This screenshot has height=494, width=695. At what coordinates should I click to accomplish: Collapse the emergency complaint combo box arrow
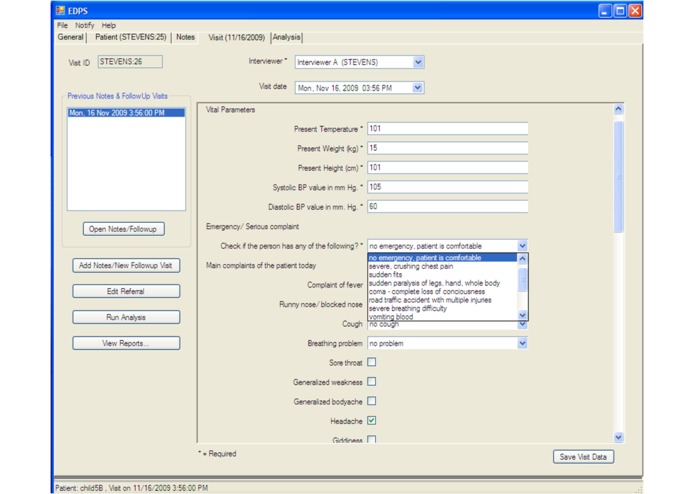pyautogui.click(x=522, y=246)
